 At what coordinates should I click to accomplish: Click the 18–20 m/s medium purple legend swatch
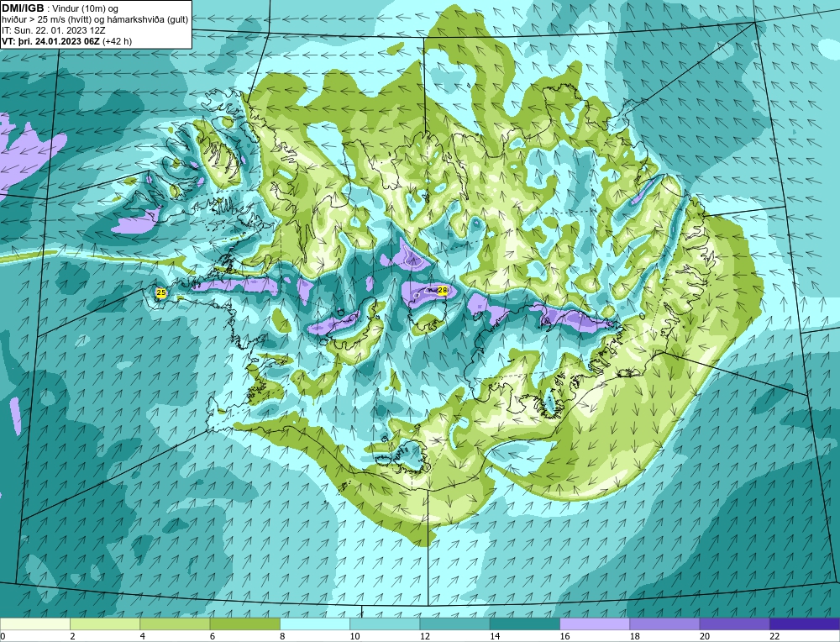664,624
